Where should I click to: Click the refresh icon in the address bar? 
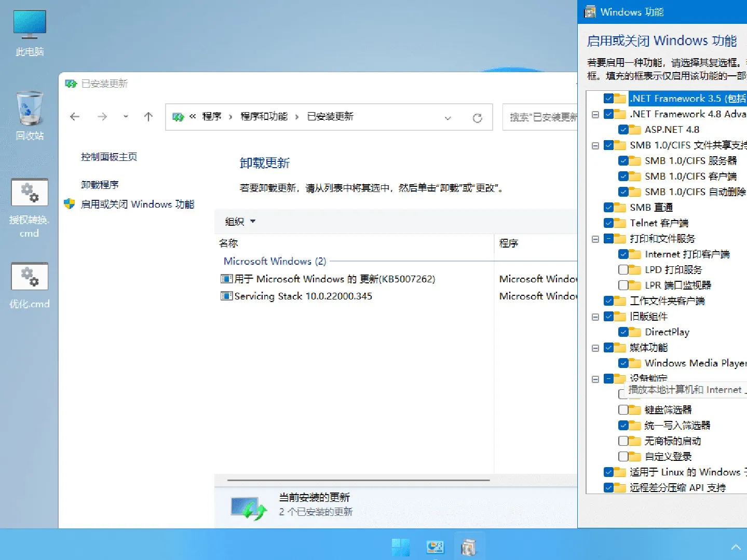coord(477,118)
